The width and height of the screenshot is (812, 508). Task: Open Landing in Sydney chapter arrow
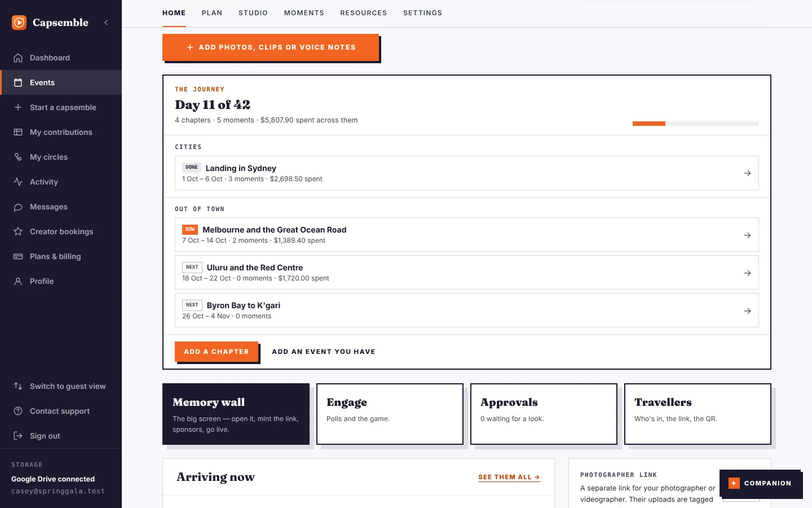(x=747, y=173)
